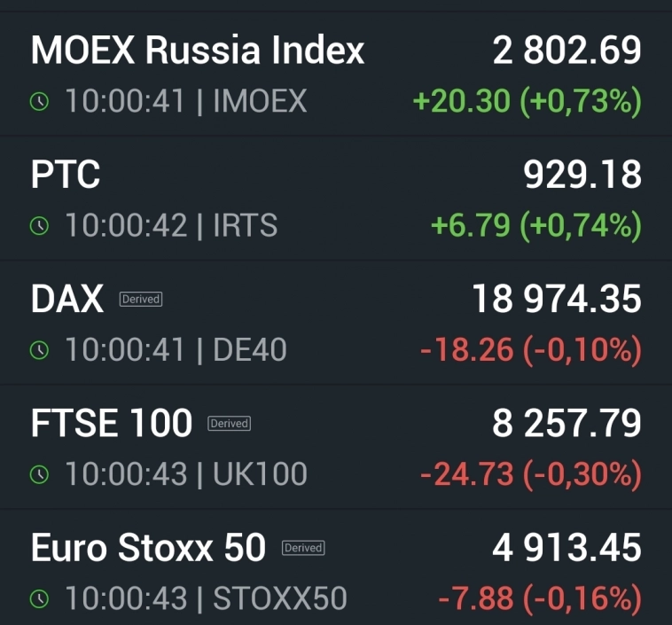Open the PTC index quote

[x=66, y=175]
